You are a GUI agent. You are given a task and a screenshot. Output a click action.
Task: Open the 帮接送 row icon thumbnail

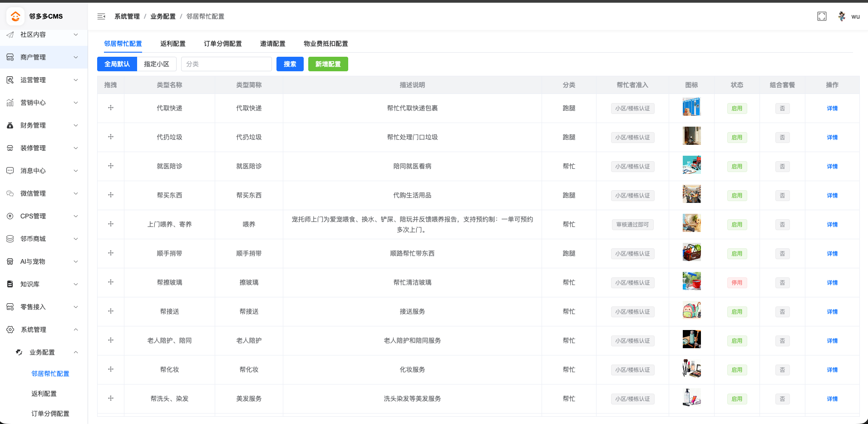692,310
